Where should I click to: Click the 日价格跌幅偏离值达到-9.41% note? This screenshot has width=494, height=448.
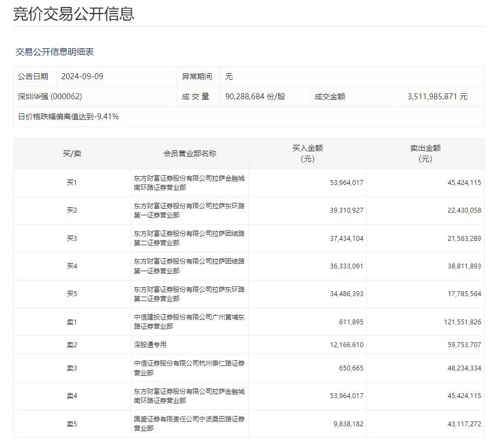(x=68, y=117)
